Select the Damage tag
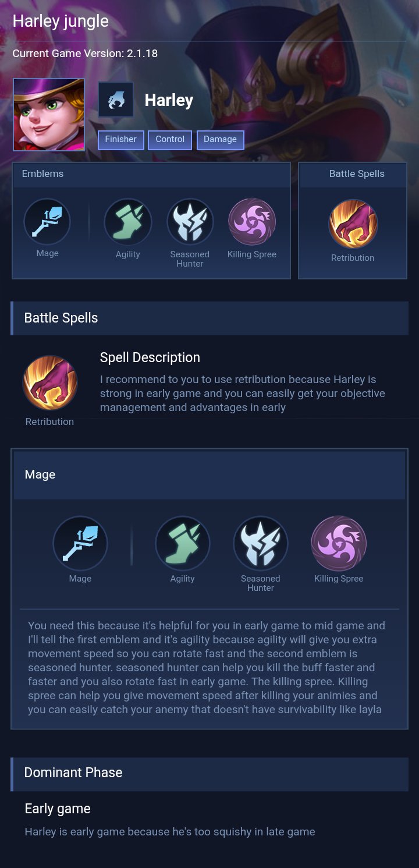The image size is (419, 868). tap(221, 140)
